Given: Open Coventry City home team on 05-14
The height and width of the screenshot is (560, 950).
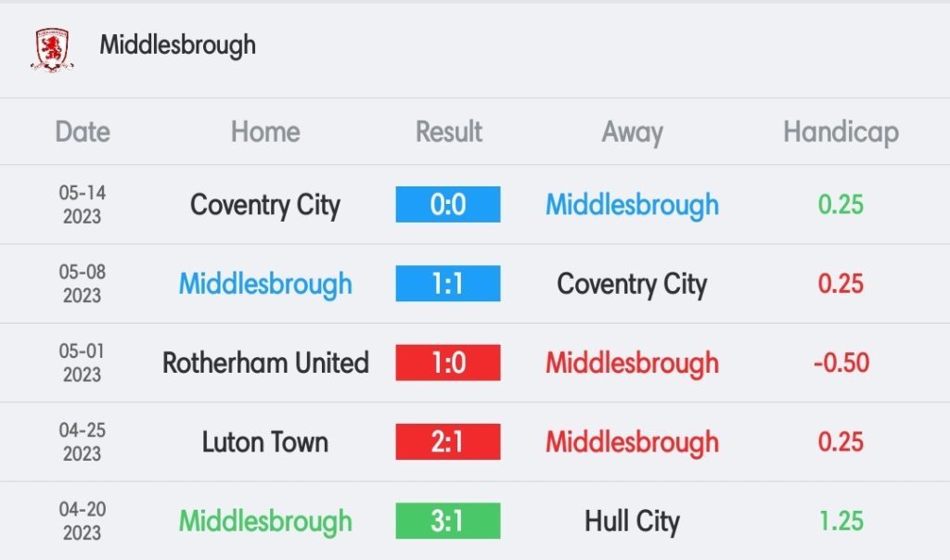Looking at the screenshot, I should (x=265, y=206).
